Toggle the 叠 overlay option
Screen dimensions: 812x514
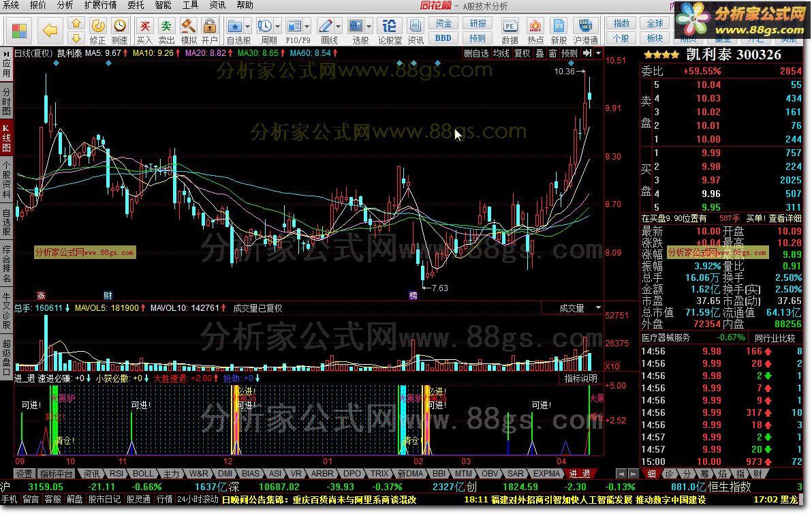tap(540, 53)
